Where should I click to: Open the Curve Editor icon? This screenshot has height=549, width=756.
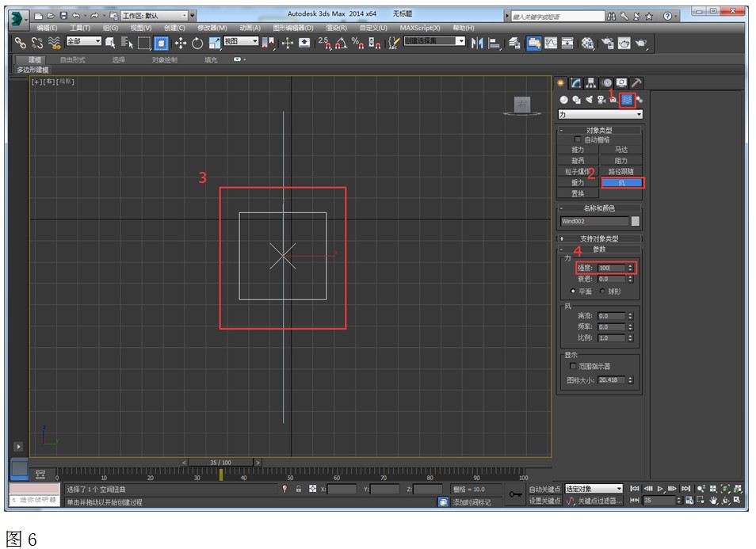pos(551,43)
